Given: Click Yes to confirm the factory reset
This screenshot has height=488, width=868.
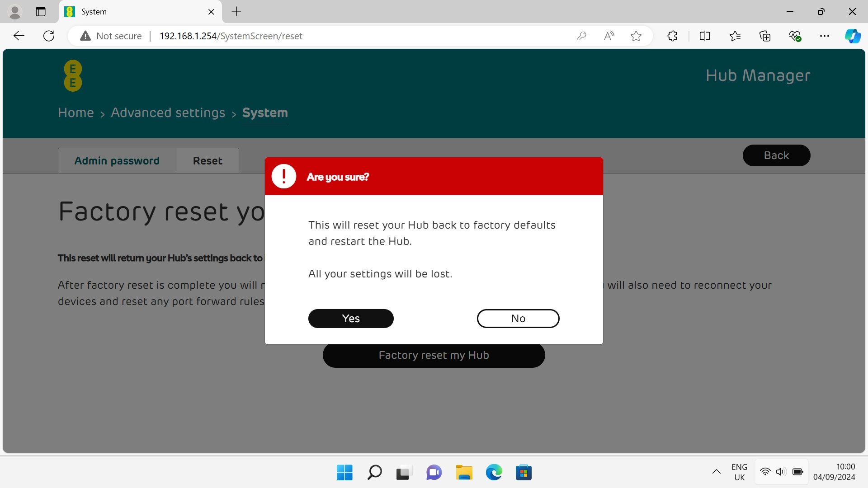Looking at the screenshot, I should pyautogui.click(x=350, y=318).
